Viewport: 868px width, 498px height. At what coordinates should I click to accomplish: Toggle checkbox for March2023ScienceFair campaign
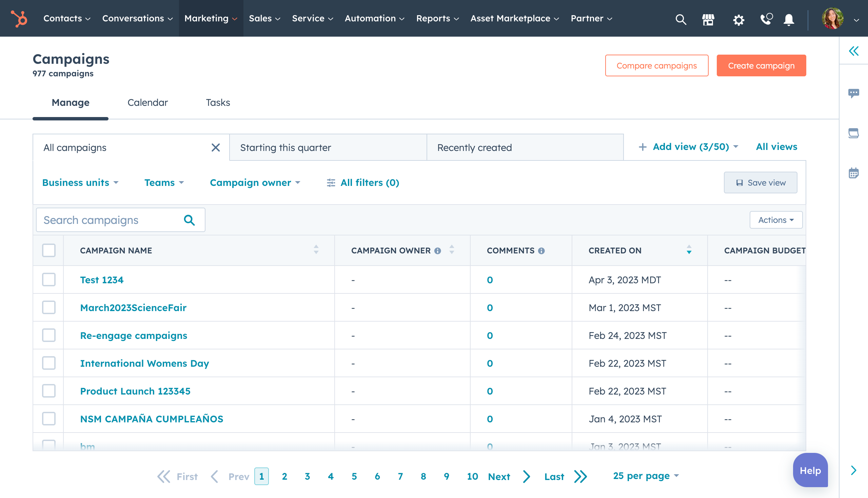tap(49, 308)
